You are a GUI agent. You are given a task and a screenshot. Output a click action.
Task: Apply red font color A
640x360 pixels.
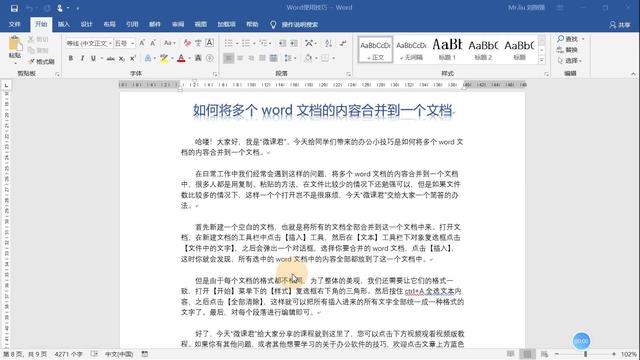[x=181, y=58]
